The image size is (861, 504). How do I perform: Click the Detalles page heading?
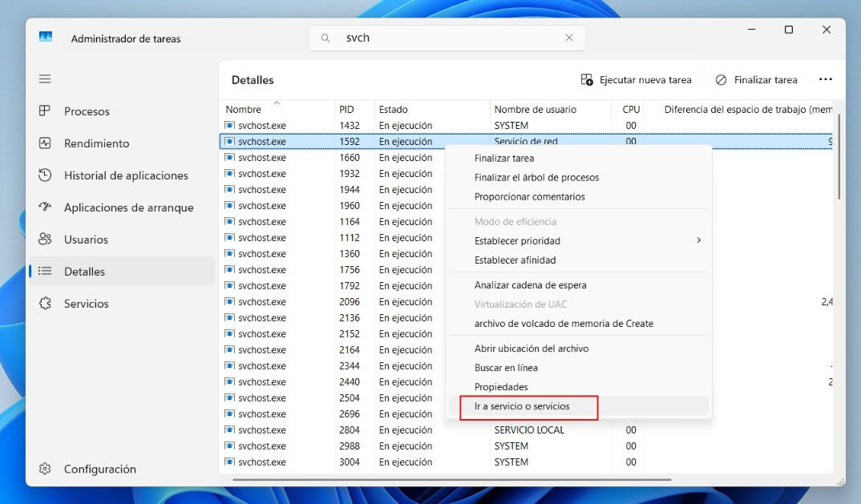(x=253, y=80)
